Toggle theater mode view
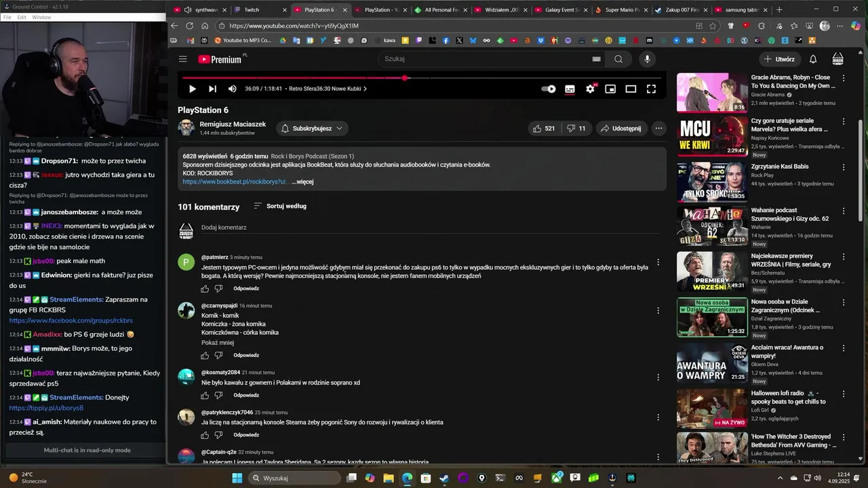 pos(631,89)
